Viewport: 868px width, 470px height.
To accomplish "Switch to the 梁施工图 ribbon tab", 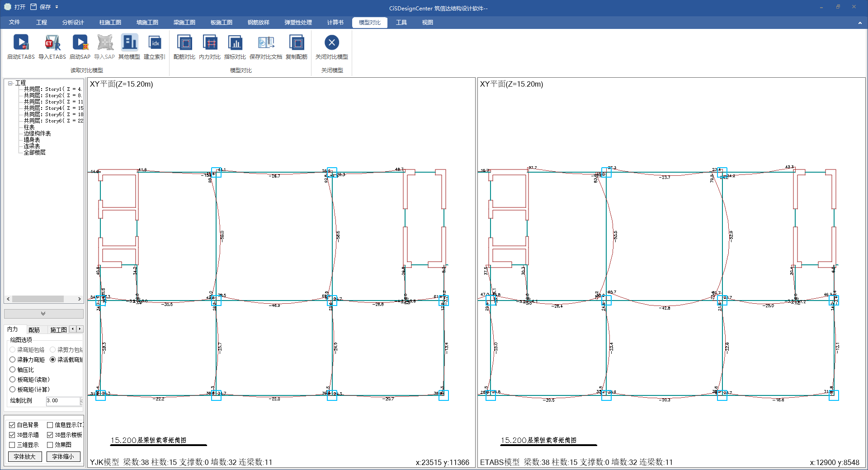I will (184, 23).
